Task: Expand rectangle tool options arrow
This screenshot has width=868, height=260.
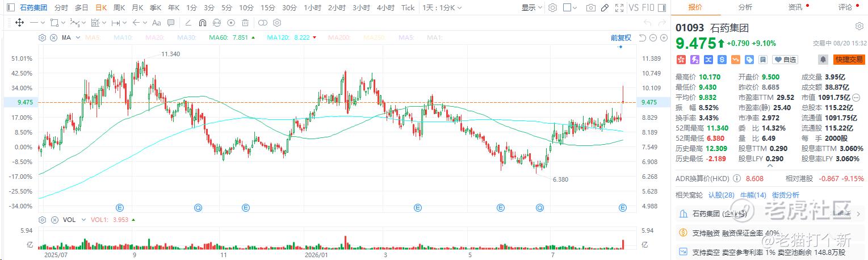Action: point(63,23)
